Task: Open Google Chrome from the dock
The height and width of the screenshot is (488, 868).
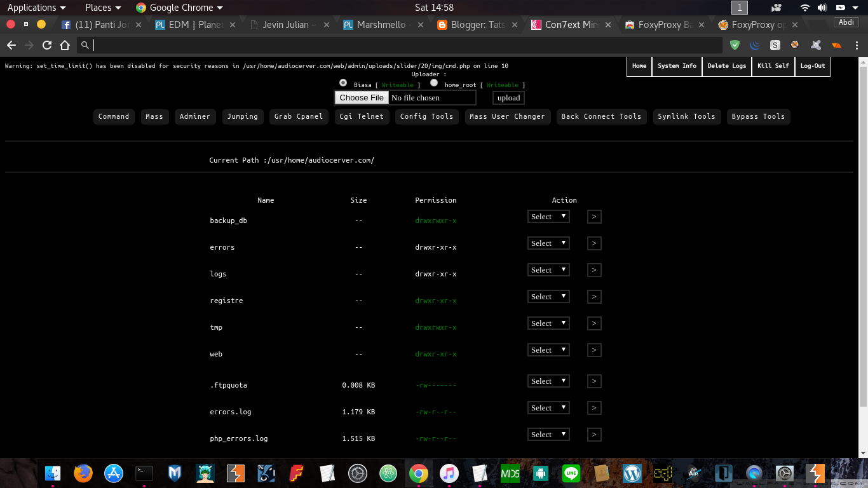Action: (418, 473)
